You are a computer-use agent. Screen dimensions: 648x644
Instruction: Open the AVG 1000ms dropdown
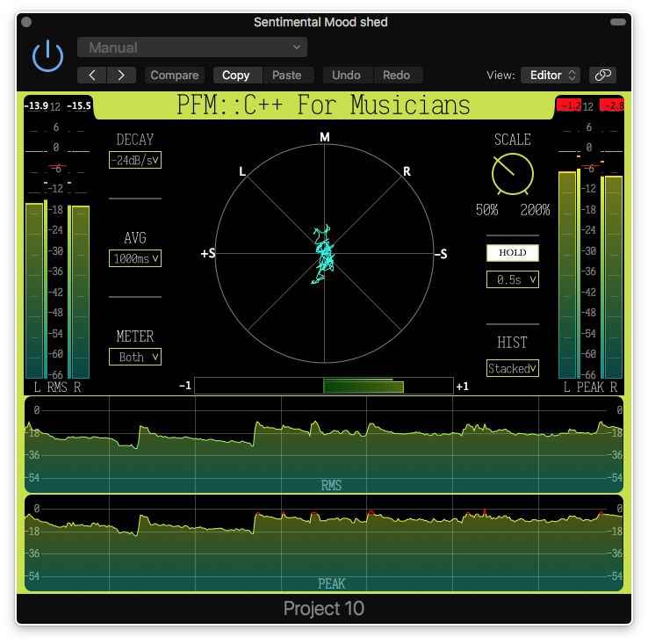(x=135, y=258)
